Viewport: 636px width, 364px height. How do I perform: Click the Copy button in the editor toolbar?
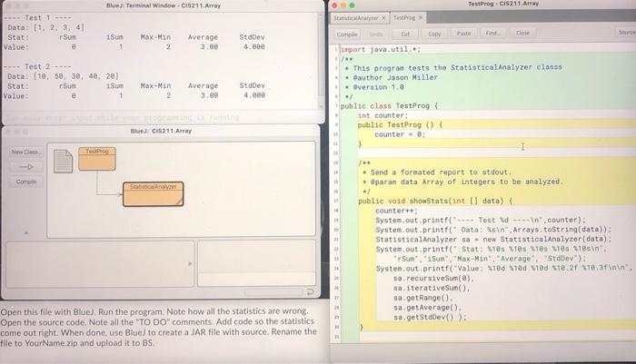pyautogui.click(x=434, y=34)
